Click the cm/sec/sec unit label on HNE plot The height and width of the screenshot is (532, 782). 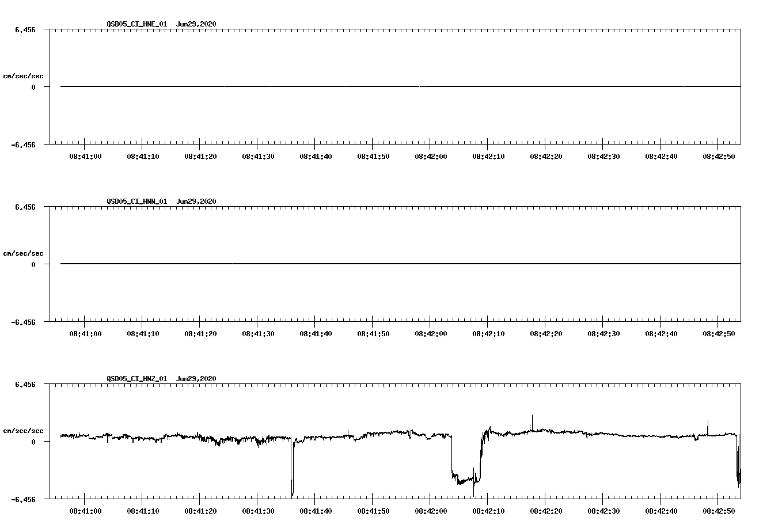[23, 76]
